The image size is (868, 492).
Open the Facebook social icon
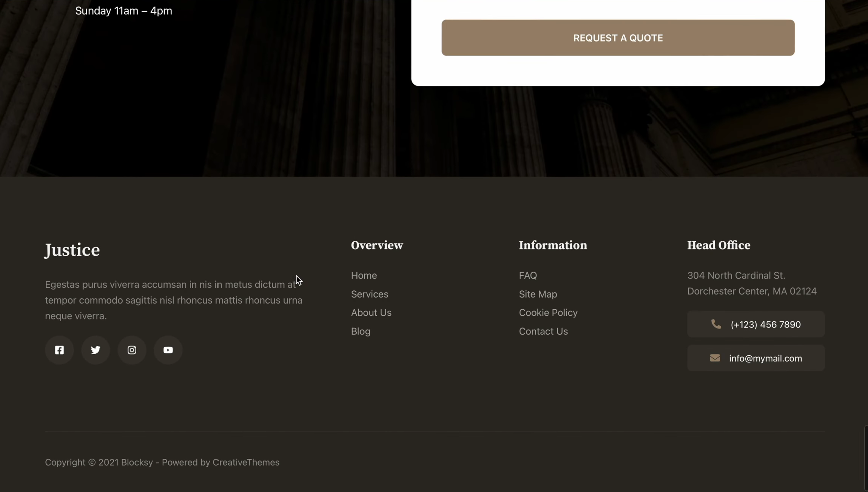coord(59,350)
